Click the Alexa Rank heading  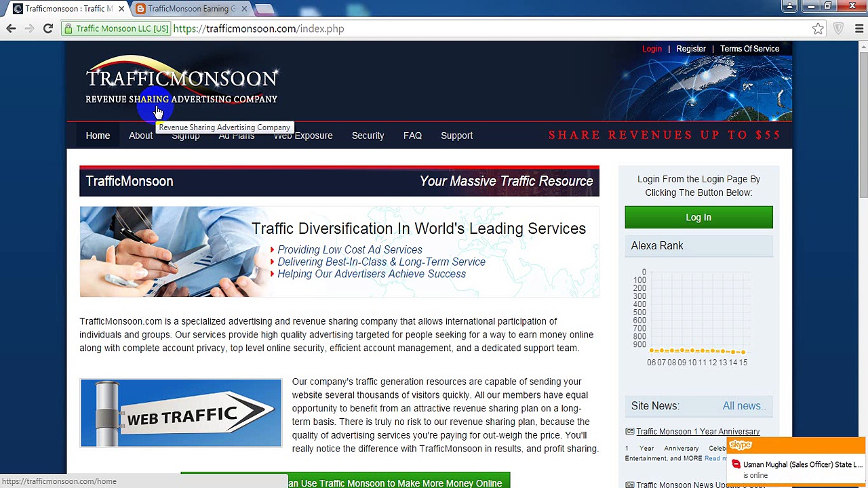pos(656,246)
